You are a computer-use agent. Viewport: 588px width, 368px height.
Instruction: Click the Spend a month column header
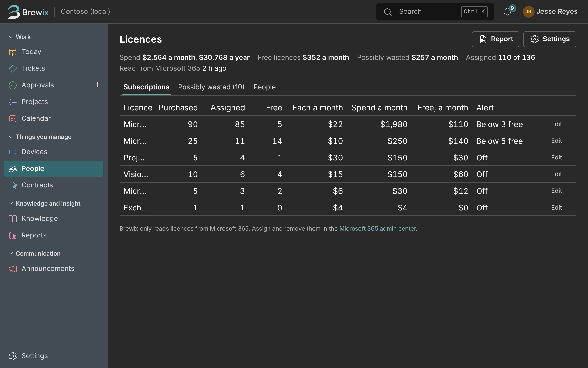380,108
